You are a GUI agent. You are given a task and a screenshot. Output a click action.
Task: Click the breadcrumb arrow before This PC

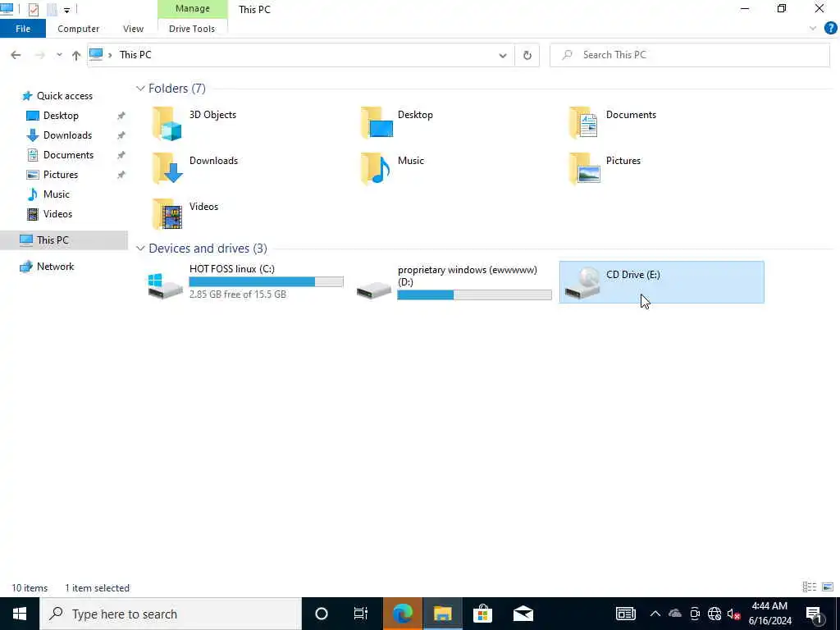coord(110,55)
